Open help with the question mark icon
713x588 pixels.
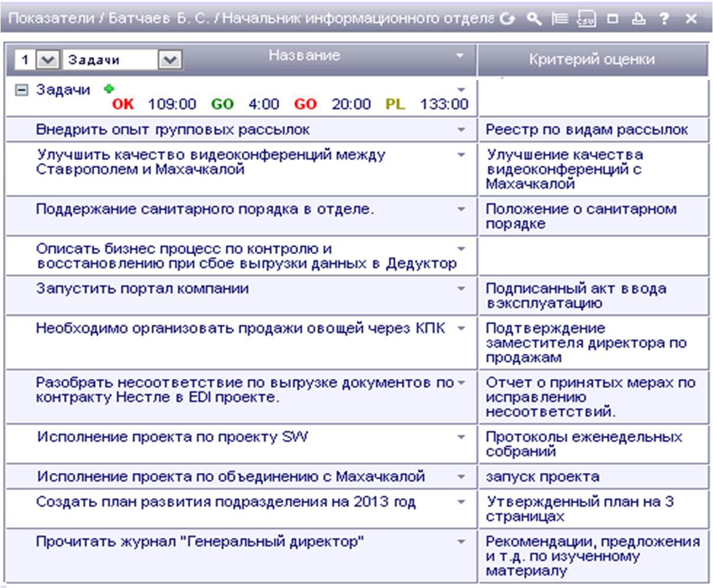click(665, 18)
